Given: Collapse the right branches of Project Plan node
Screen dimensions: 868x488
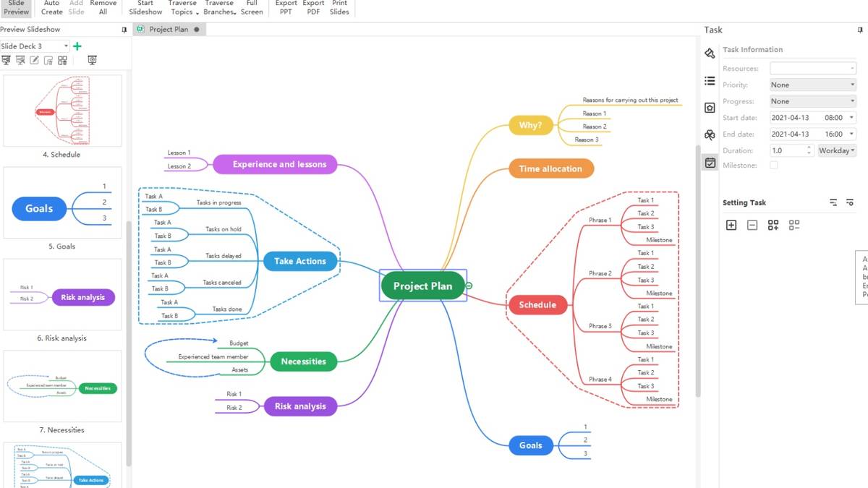Looking at the screenshot, I should coord(469,286).
